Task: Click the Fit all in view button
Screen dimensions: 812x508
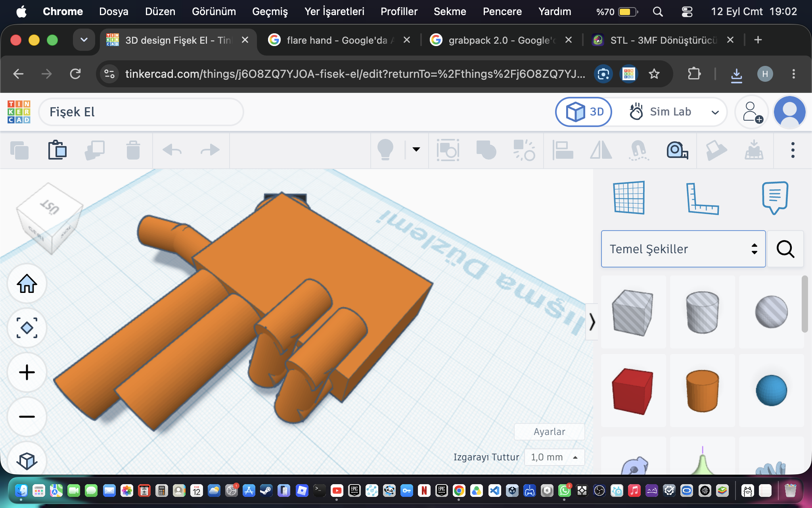Action: (x=27, y=328)
